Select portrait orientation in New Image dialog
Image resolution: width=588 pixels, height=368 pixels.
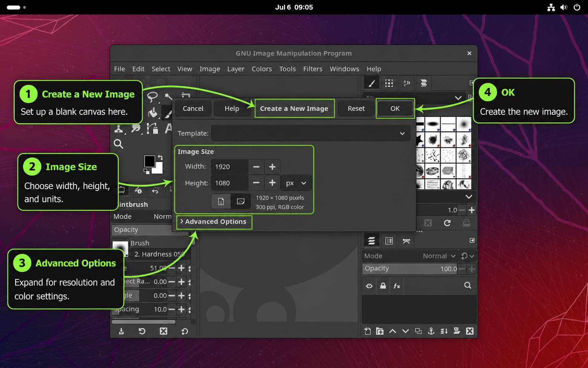click(221, 201)
